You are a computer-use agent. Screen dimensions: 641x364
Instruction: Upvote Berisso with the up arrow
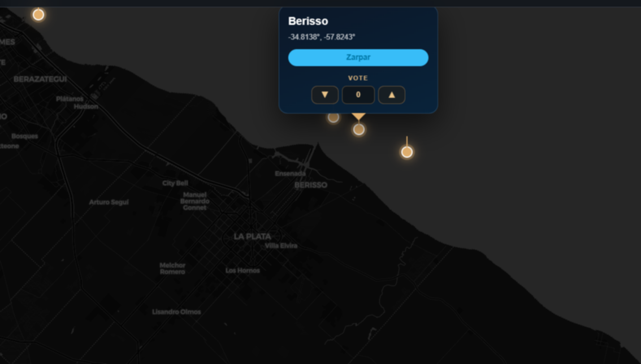391,95
